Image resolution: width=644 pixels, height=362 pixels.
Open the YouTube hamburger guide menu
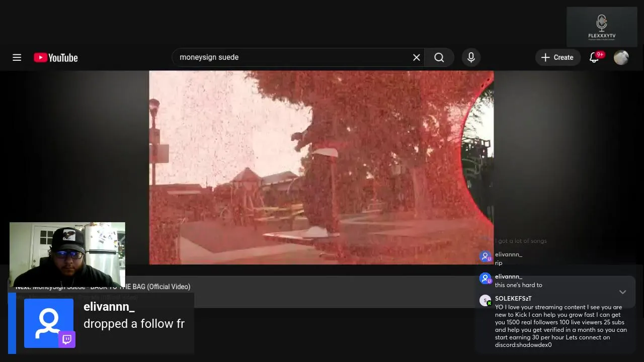coord(17,57)
